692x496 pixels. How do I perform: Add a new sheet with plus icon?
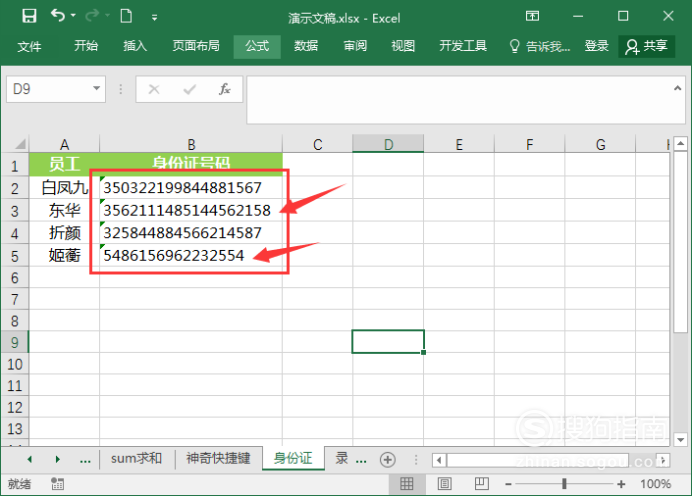pos(387,460)
